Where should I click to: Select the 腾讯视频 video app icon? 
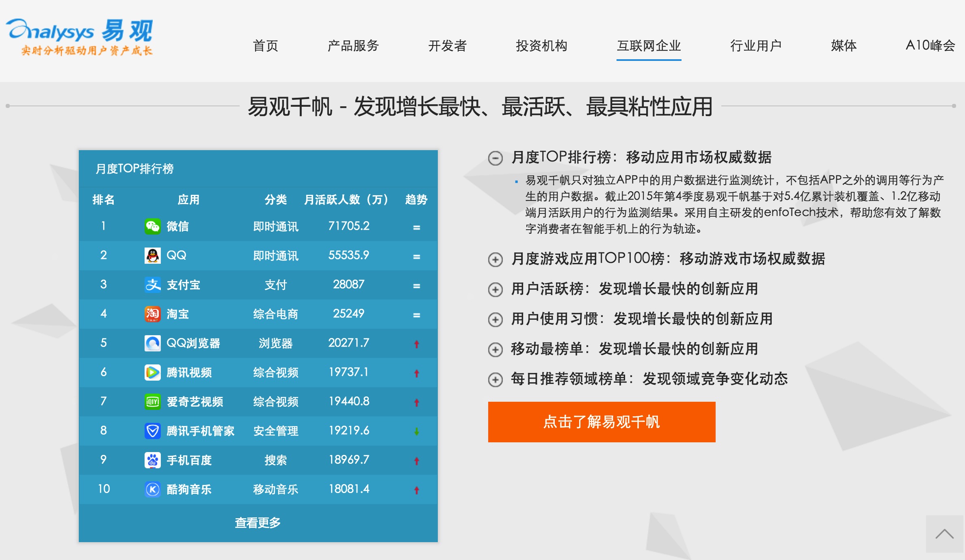(x=152, y=373)
